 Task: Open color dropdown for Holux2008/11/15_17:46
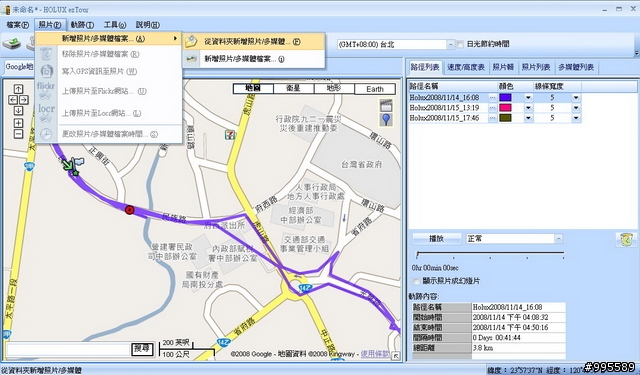coord(528,118)
